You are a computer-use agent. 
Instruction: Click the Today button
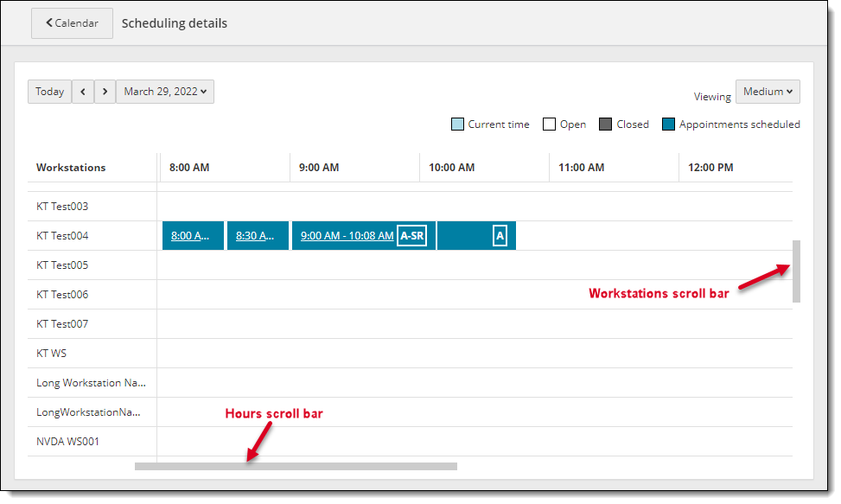[x=49, y=92]
